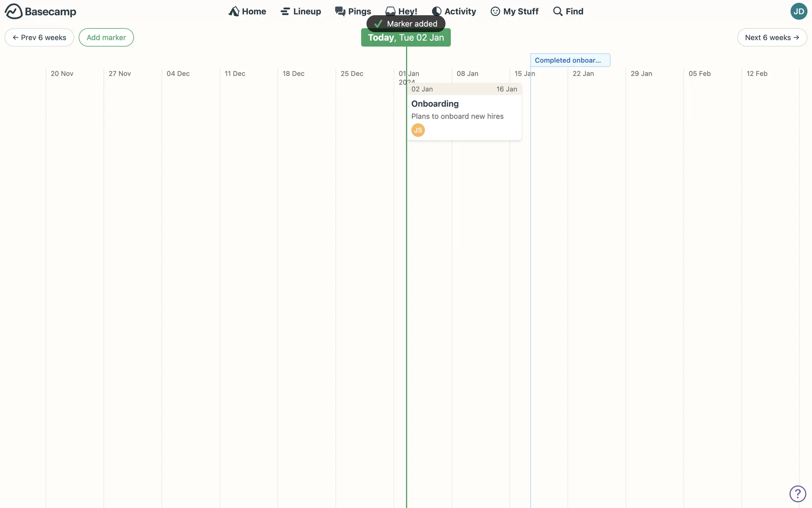Click the Home mountain icon
The image size is (812, 508).
point(234,11)
